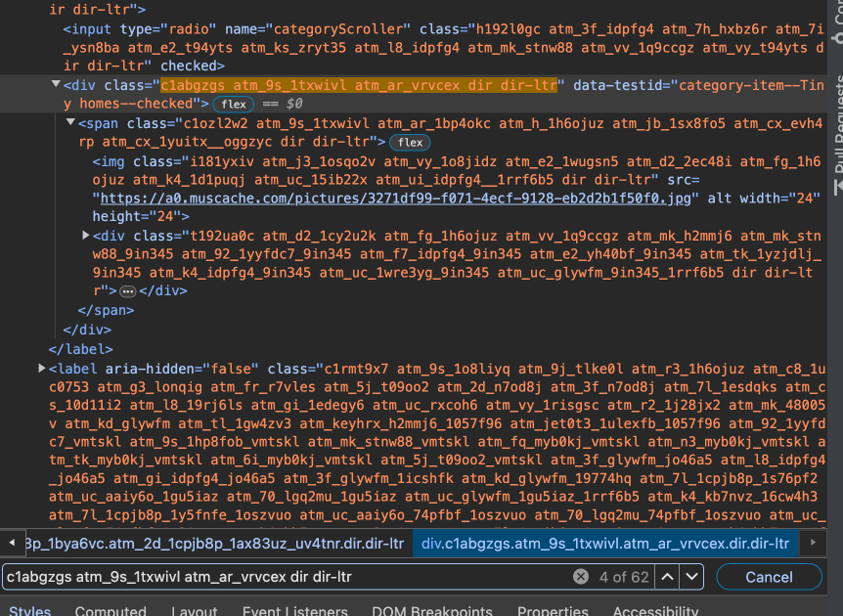
Task: Switch to the Computed tab
Action: [x=111, y=611]
